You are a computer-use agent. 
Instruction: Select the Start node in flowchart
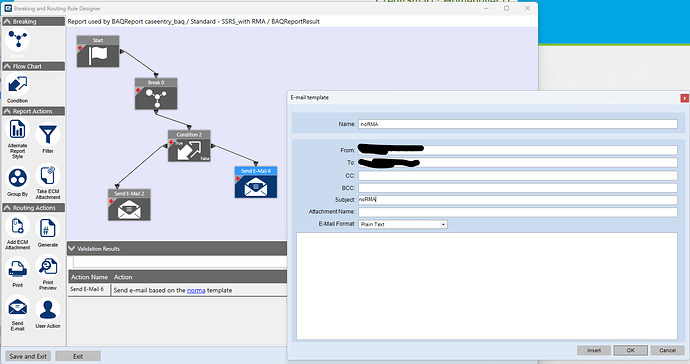click(x=98, y=51)
